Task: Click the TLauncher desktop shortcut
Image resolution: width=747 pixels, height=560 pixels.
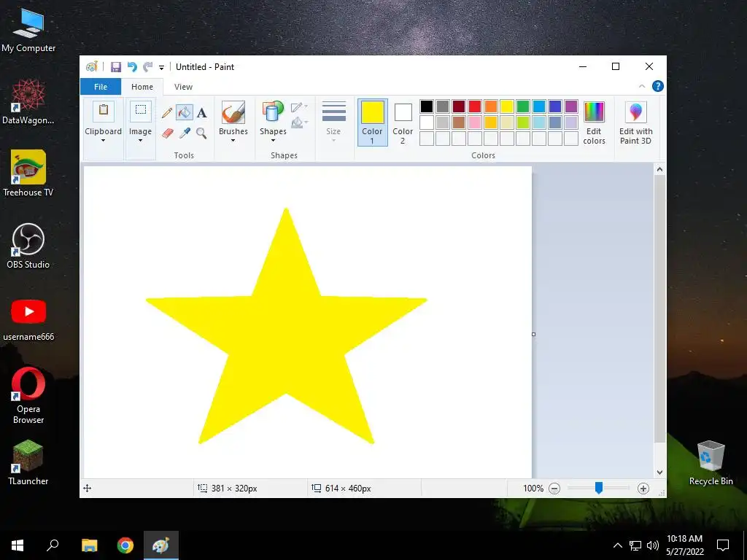Action: [28, 462]
